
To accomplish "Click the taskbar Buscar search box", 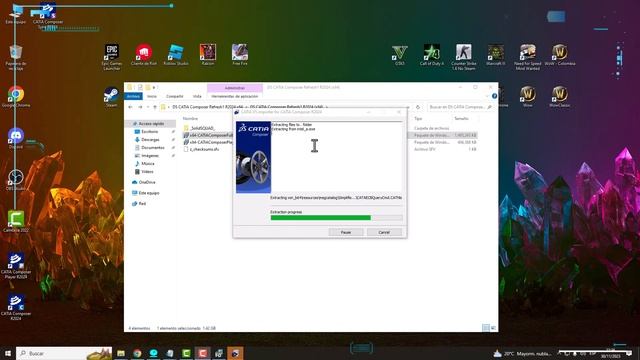I will coord(64,353).
